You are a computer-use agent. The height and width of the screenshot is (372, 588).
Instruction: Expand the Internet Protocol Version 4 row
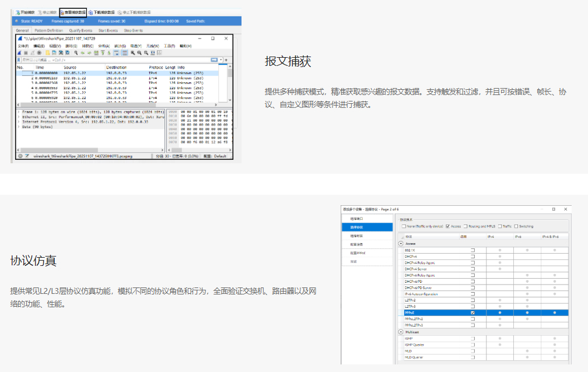tap(19, 121)
